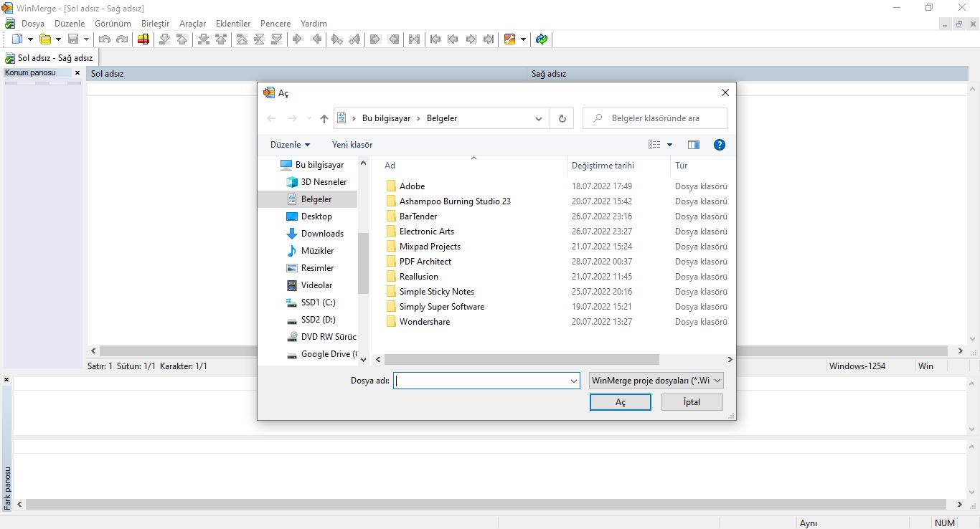Go to Next Difference with the toolbar icon
Image resolution: width=980 pixels, height=529 pixels.
coord(165,39)
